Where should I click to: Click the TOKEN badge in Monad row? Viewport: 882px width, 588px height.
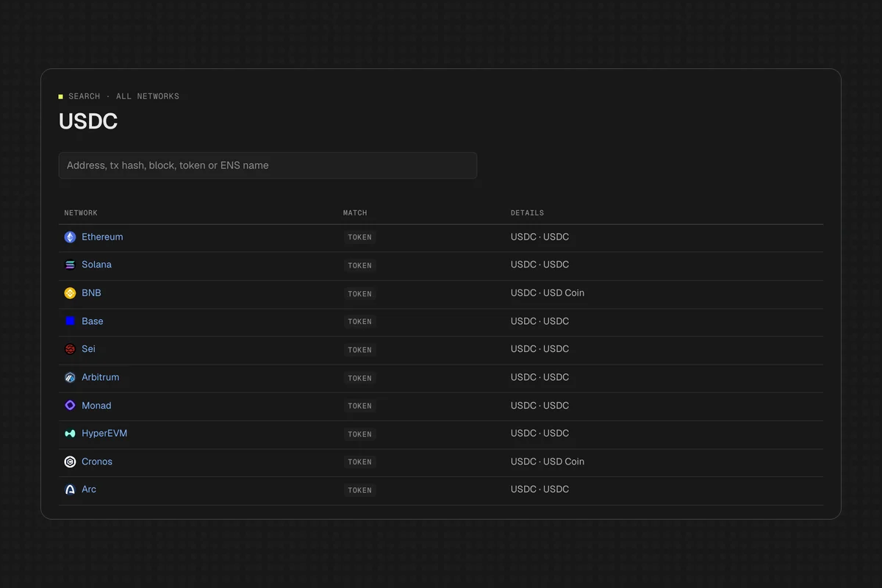[359, 406]
